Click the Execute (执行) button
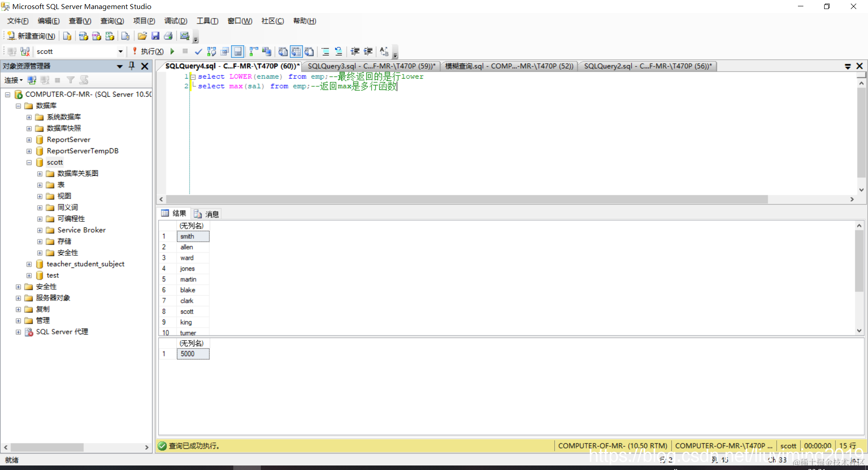The height and width of the screenshot is (470, 868). click(148, 52)
